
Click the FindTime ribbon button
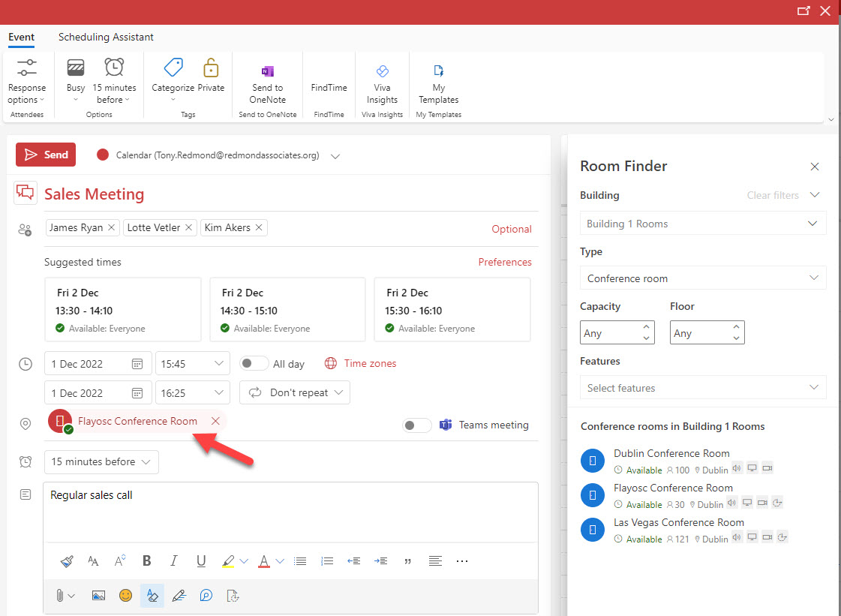click(329, 87)
